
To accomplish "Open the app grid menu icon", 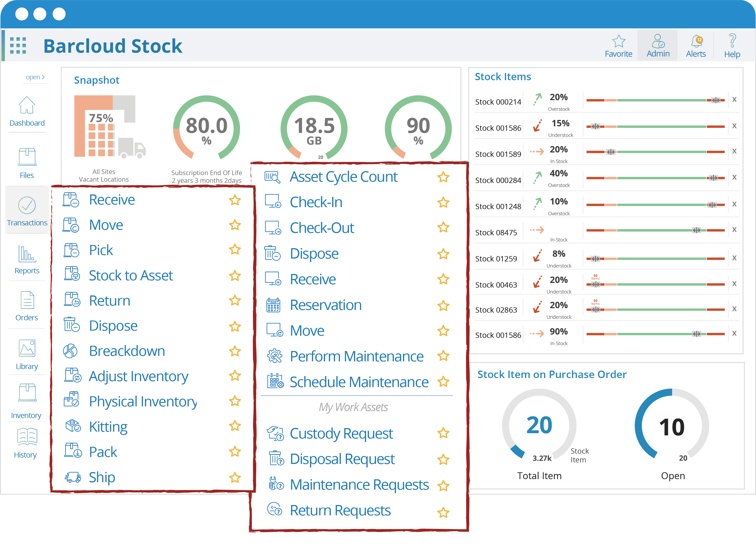I will click(x=18, y=46).
